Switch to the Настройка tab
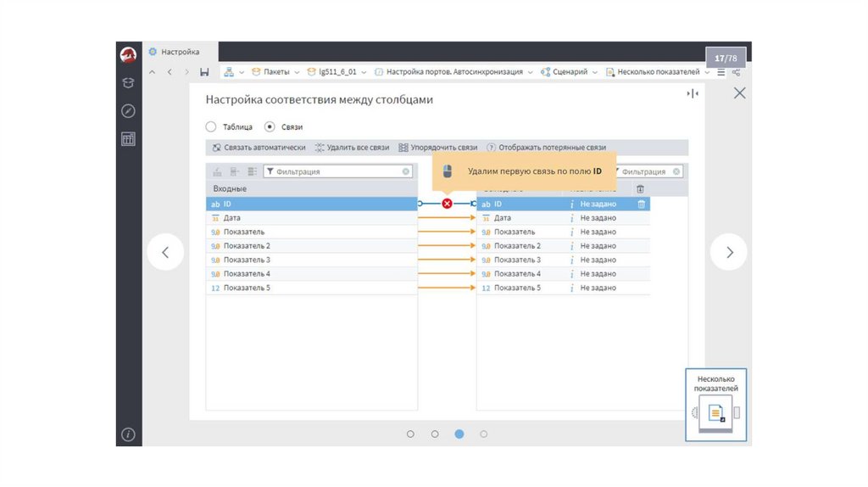Screen dimensions: 868x487 click(180, 52)
